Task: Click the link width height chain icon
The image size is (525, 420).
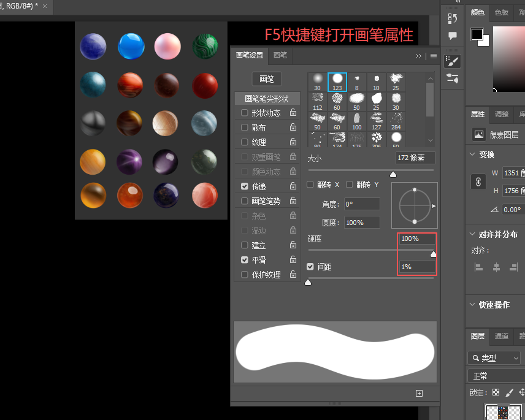Action: (x=478, y=181)
